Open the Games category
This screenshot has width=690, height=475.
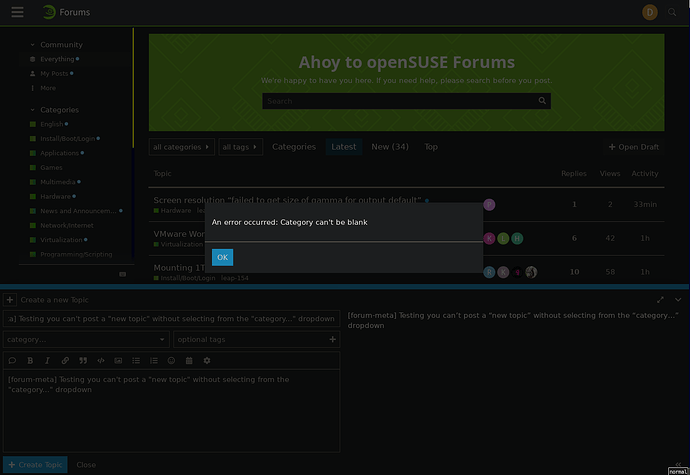(51, 168)
